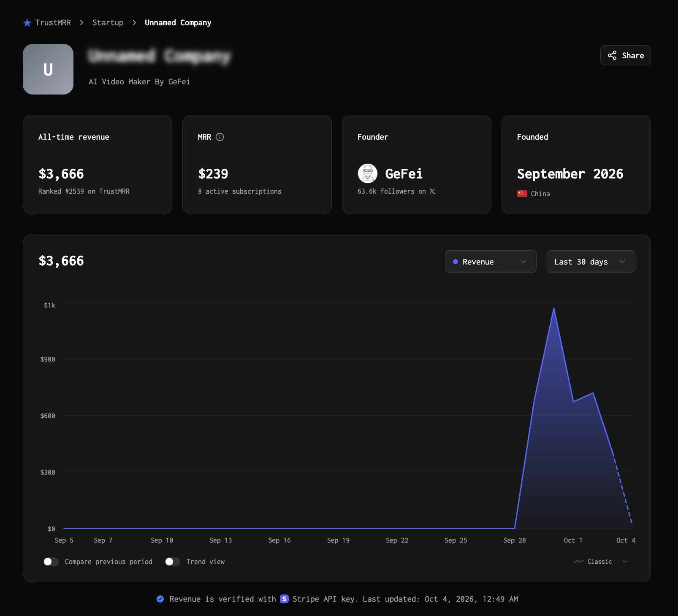Click '8 active subscriptions' text
This screenshot has width=678, height=616.
239,191
